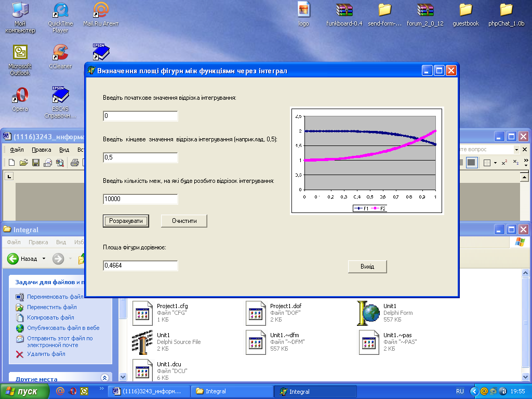Expand Word toolbar options chevron
Screen dimensions: 532x399
[526, 163]
